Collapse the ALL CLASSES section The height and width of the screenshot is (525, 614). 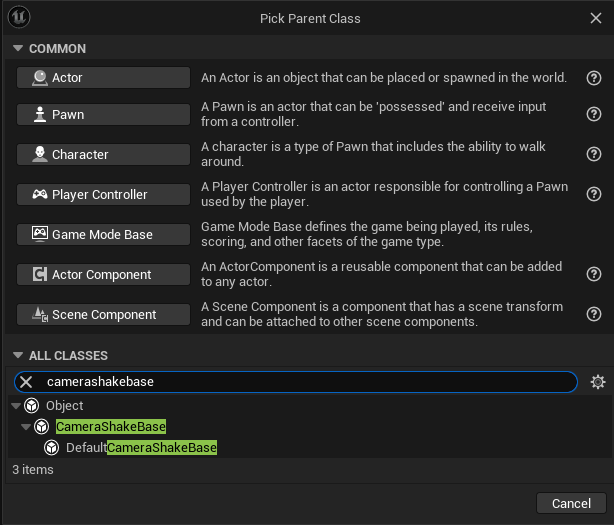click(x=18, y=355)
